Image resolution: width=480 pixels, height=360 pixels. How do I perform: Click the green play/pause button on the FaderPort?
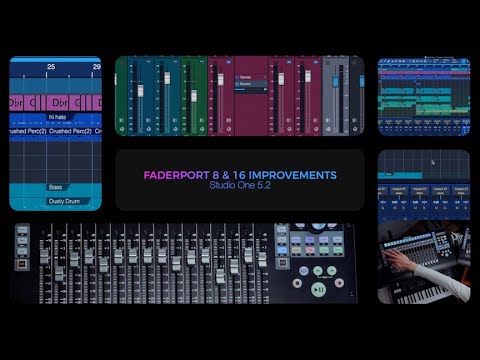click(x=318, y=290)
